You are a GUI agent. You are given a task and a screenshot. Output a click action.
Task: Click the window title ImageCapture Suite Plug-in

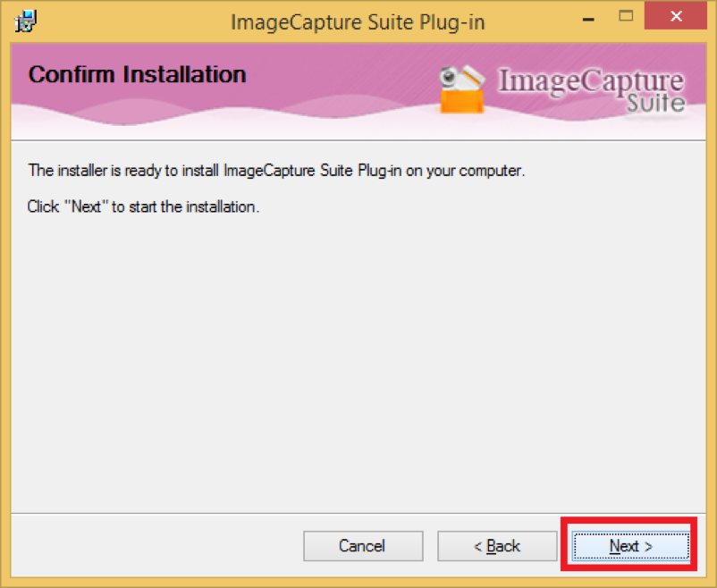coord(358,22)
